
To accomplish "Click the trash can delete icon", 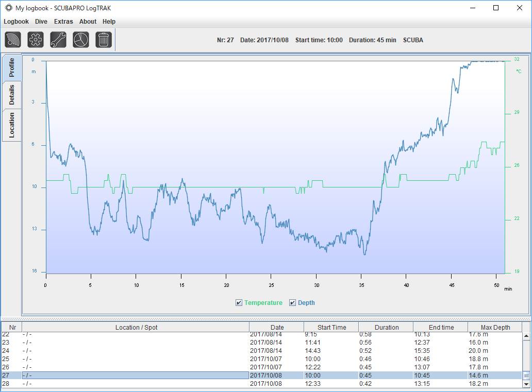I will click(x=104, y=40).
